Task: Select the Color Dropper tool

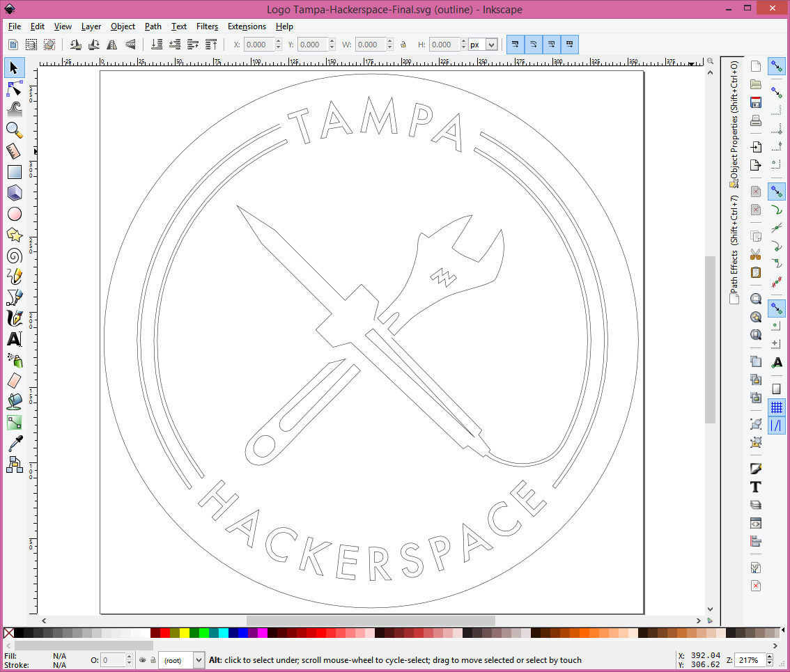Action: coord(14,444)
